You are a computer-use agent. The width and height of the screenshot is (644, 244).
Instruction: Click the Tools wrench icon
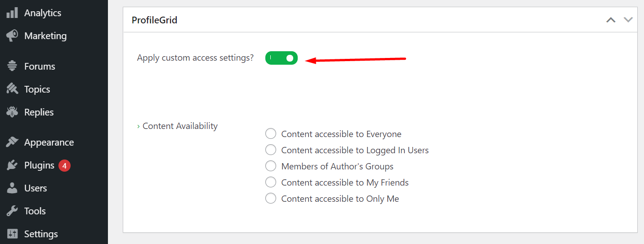pyautogui.click(x=12, y=211)
